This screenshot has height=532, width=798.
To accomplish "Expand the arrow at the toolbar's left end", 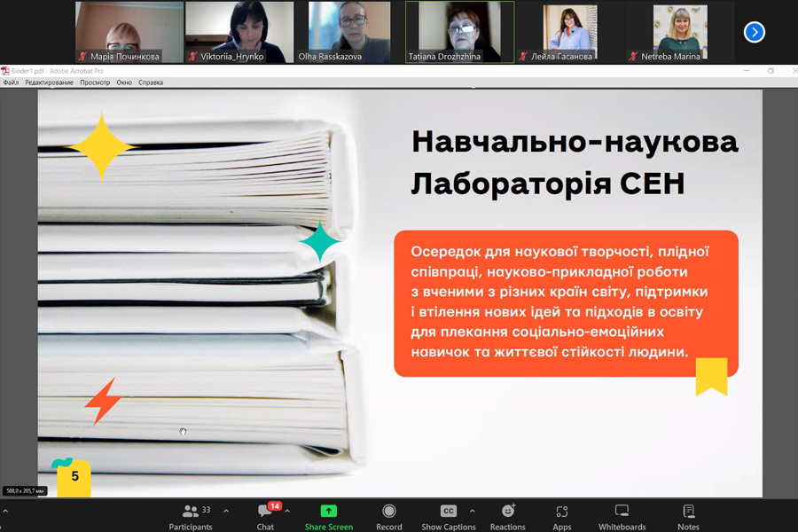I will pyautogui.click(x=5, y=511).
